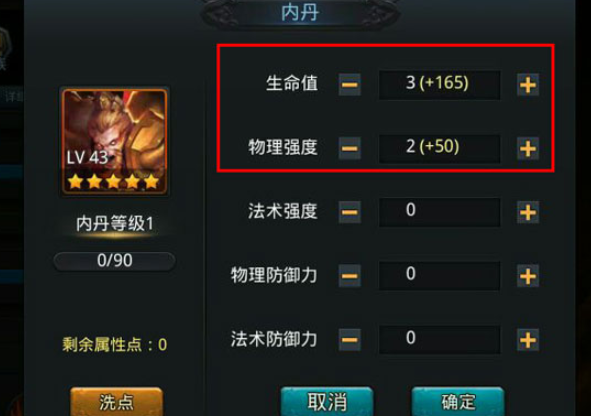The image size is (591, 416).
Task: Add a point to 物理强度
Action: click(x=528, y=148)
